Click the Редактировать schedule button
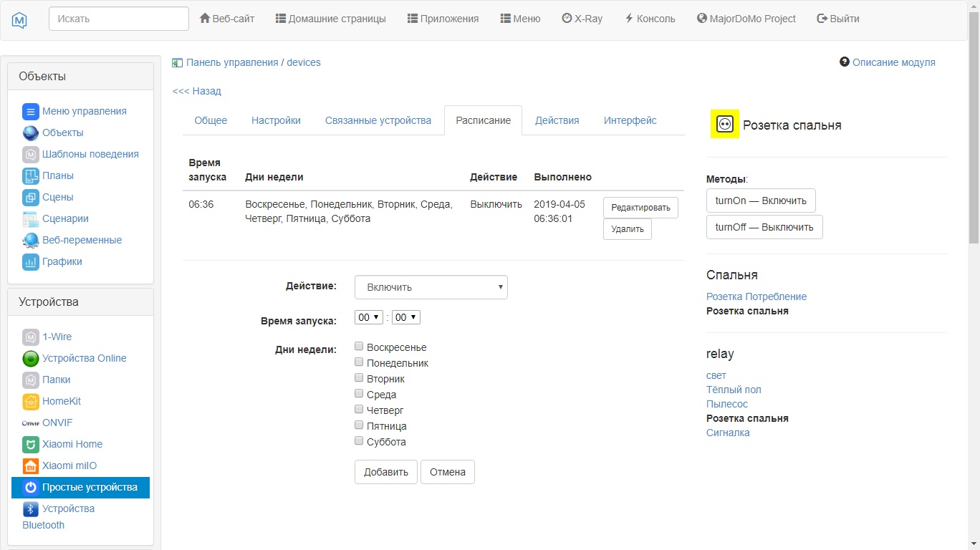 click(x=640, y=208)
